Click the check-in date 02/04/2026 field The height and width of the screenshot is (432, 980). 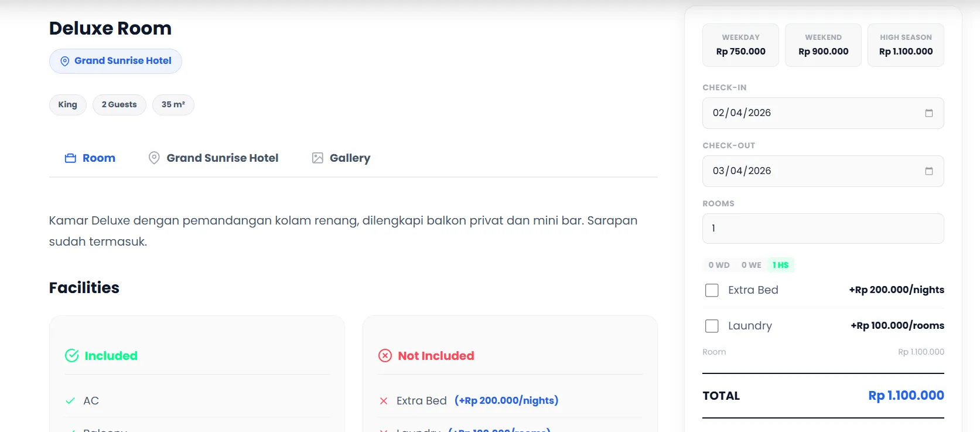click(808, 113)
